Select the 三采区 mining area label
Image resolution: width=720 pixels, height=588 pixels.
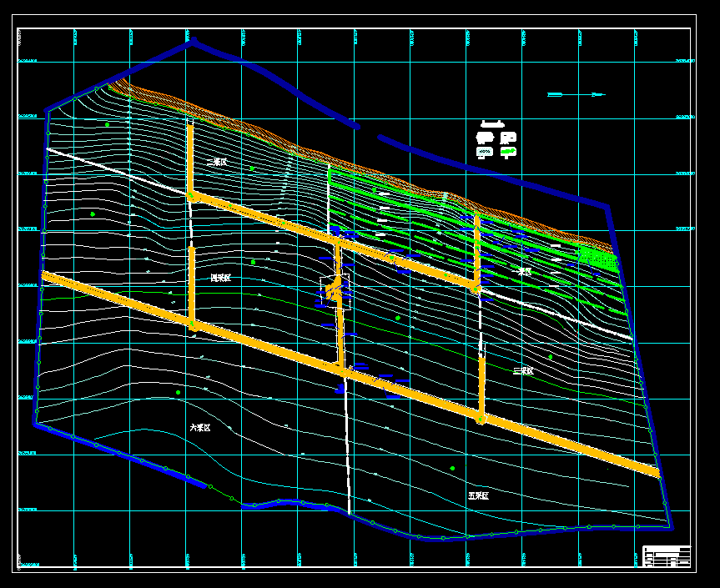pyautogui.click(x=523, y=371)
